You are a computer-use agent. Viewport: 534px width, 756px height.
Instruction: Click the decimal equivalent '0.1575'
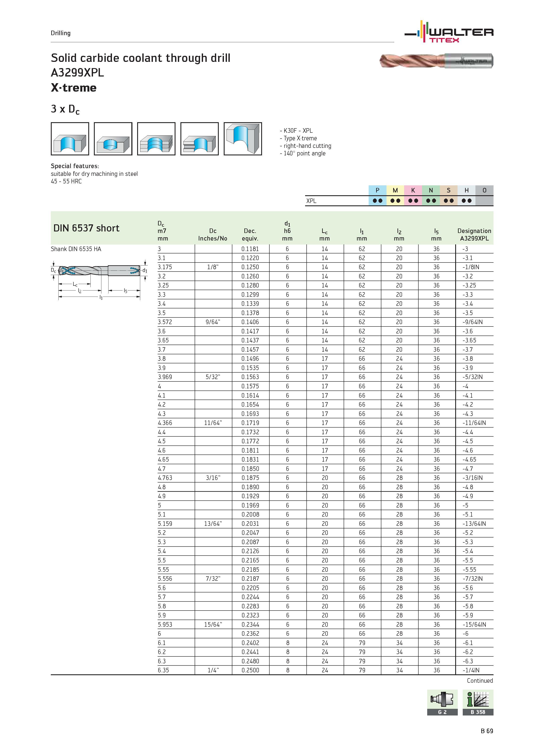[250, 386]
